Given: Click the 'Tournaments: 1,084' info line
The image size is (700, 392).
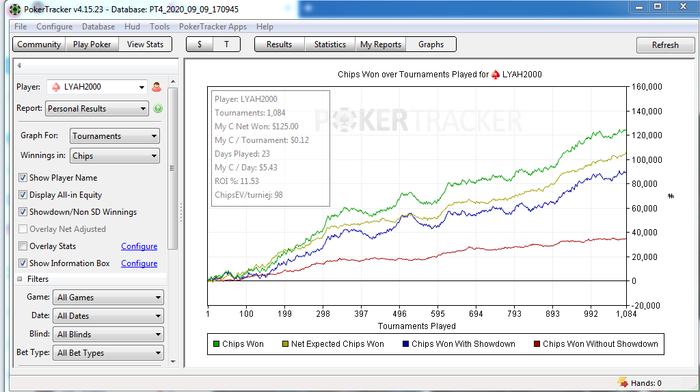Looking at the screenshot, I should [250, 113].
